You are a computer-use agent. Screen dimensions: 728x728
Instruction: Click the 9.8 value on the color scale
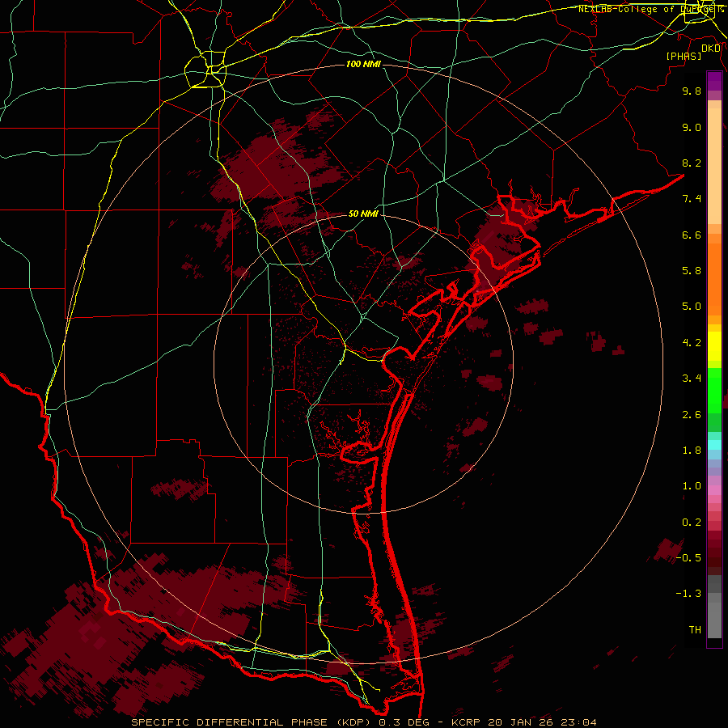[x=692, y=91]
